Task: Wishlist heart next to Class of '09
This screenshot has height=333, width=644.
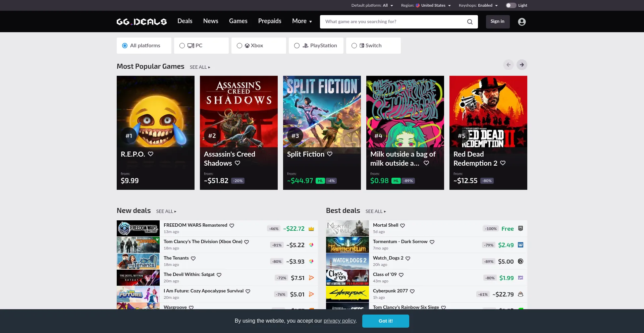Action: click(401, 275)
